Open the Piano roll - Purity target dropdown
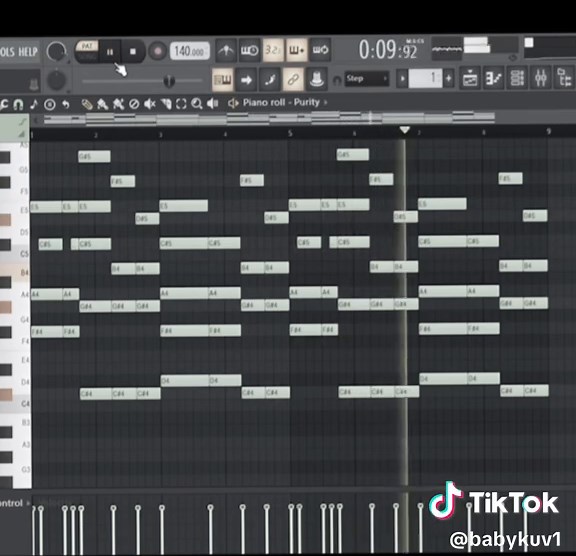 (x=285, y=102)
